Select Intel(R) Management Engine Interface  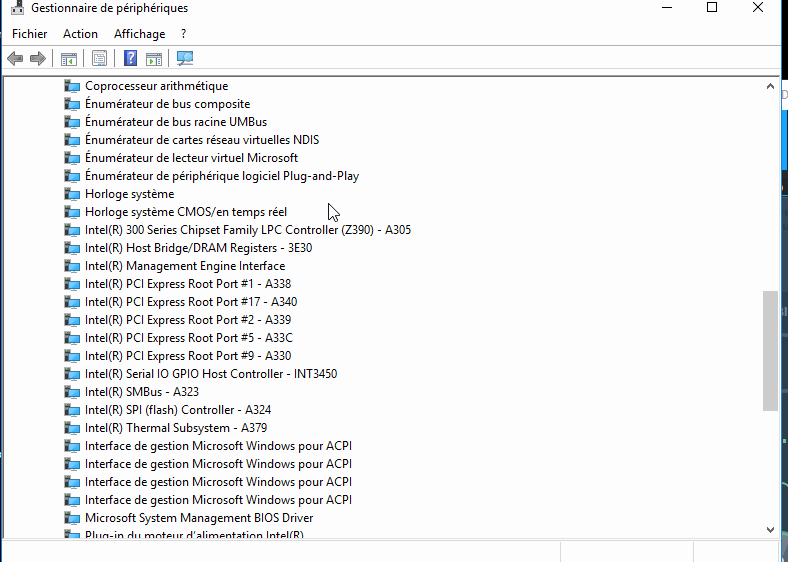tap(185, 266)
